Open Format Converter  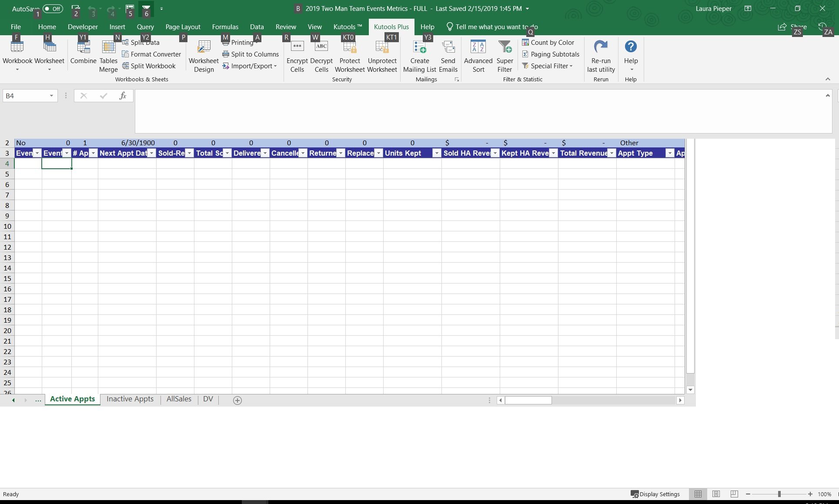click(151, 54)
